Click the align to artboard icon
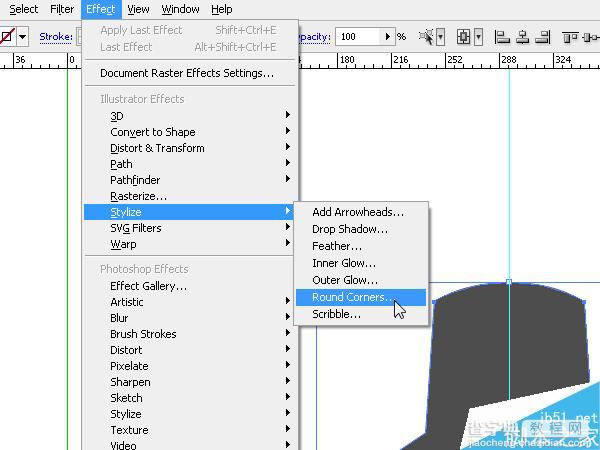 click(464, 37)
